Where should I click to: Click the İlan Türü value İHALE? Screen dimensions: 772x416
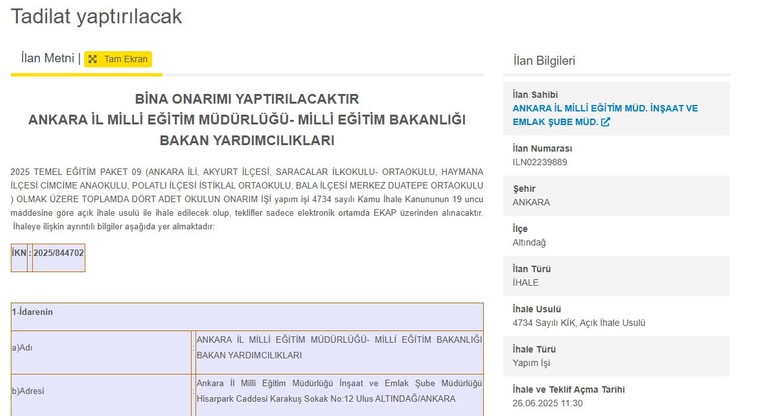click(x=525, y=283)
